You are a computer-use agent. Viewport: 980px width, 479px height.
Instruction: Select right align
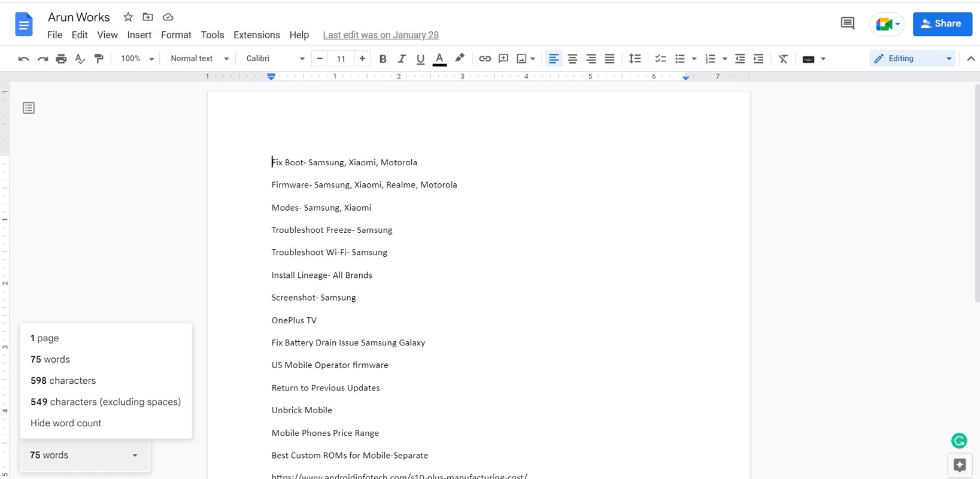591,59
